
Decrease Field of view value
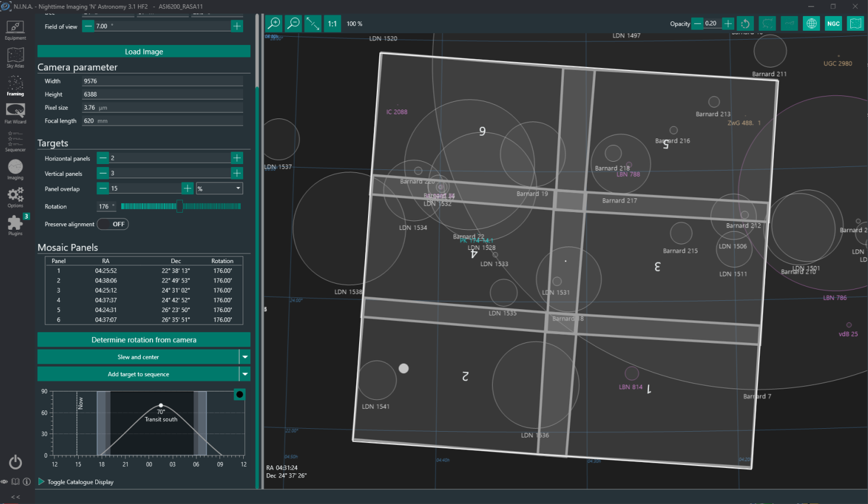pos(88,26)
